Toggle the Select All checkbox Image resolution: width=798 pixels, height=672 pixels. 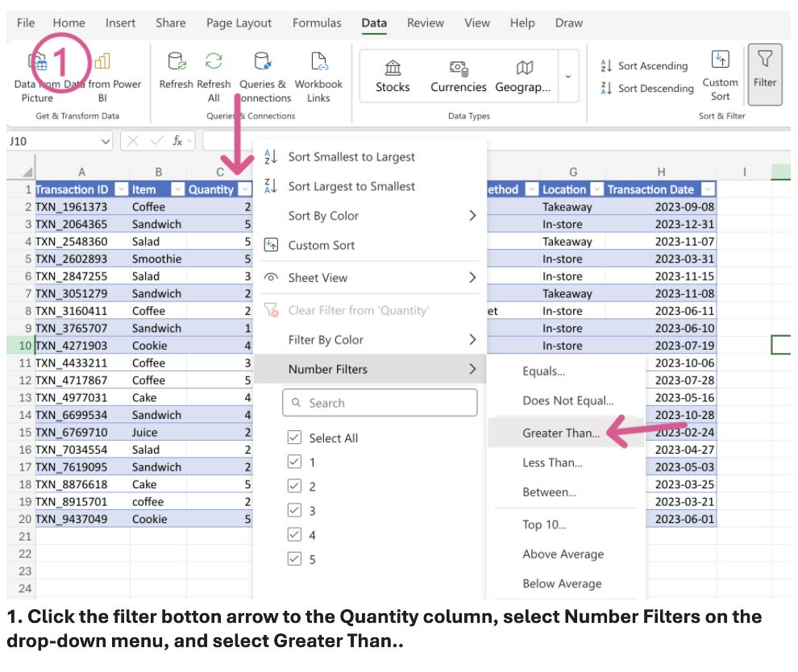click(x=294, y=438)
